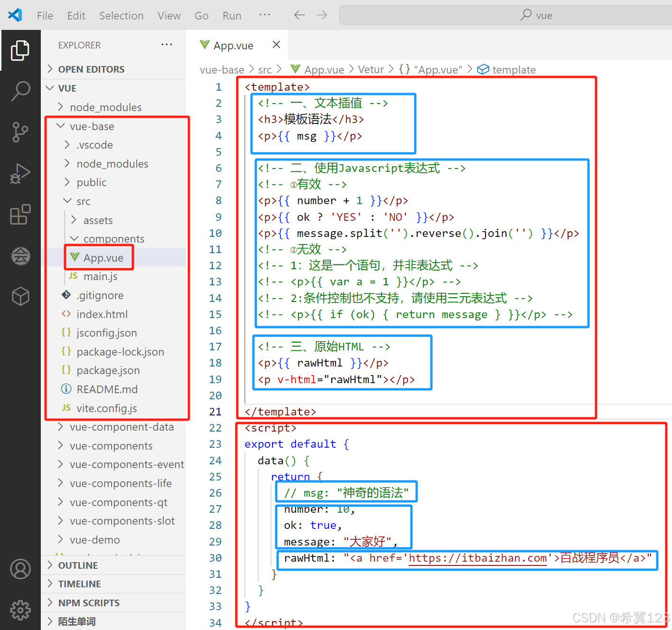Go back with the left arrow
The image size is (672, 630).
click(x=299, y=15)
